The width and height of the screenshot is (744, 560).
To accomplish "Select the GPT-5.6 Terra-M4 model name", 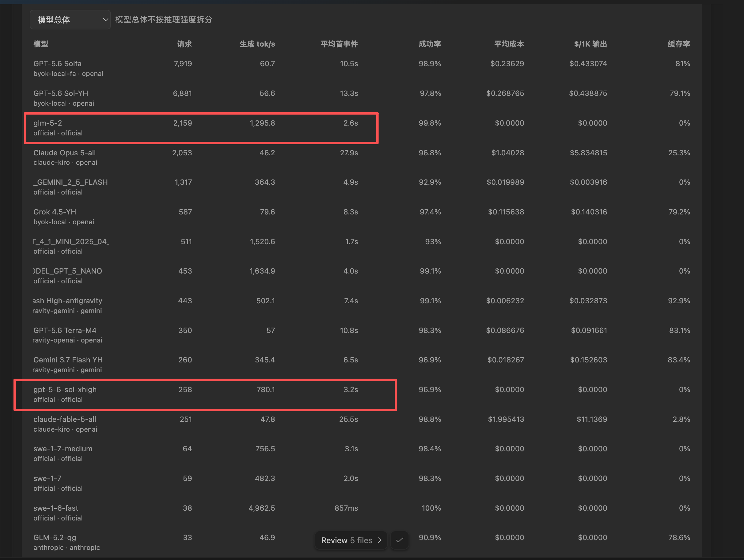I will (65, 331).
